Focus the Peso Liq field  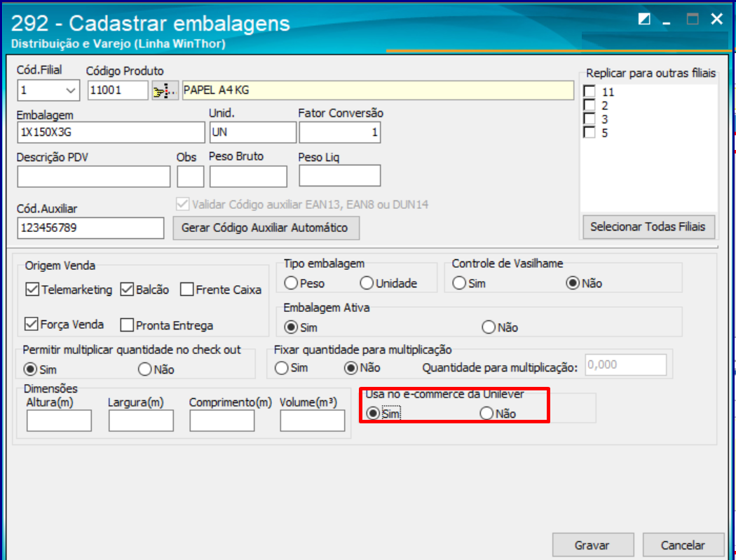(x=340, y=175)
